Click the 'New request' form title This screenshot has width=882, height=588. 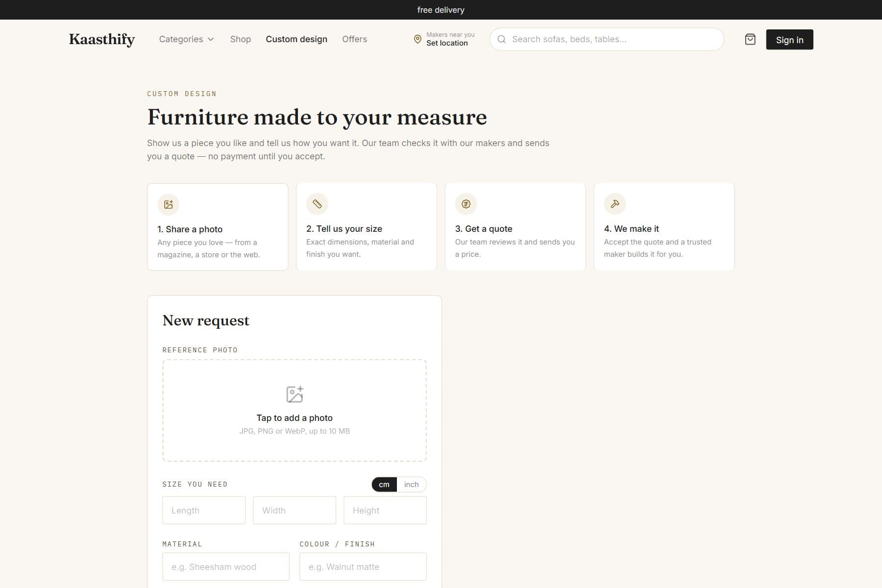click(206, 320)
